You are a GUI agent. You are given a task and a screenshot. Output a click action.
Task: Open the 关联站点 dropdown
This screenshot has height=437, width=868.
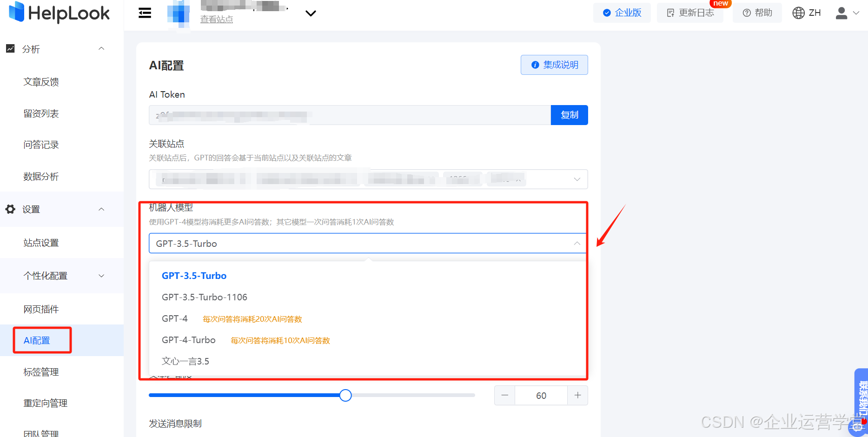368,179
